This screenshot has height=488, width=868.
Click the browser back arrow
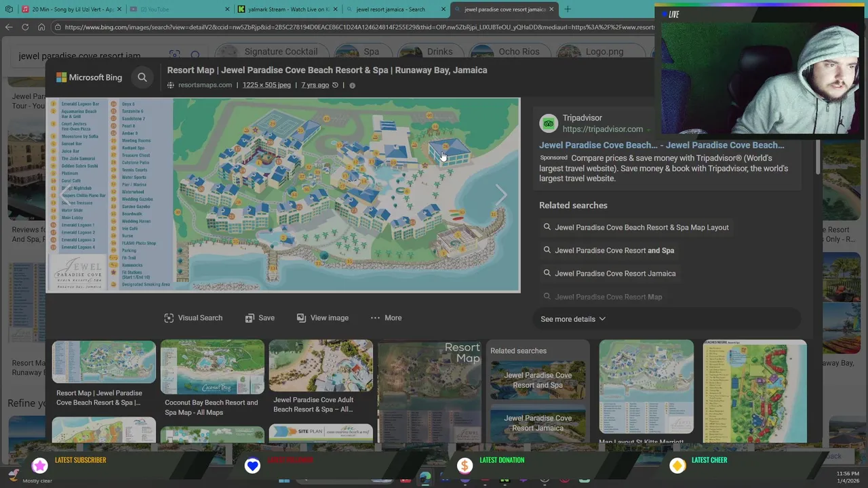9,27
